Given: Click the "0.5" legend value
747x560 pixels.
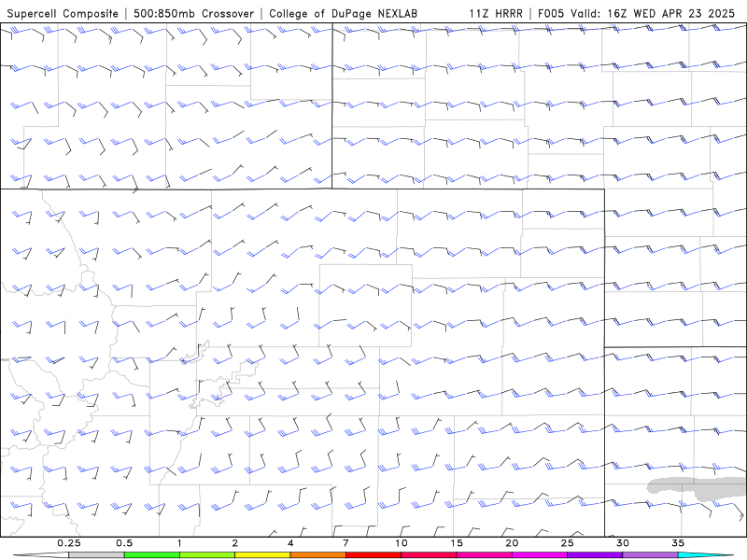Looking at the screenshot, I should point(124,543).
